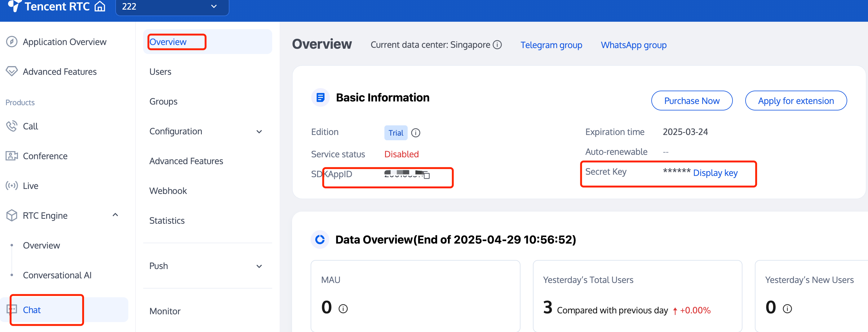
Task: Click the Disabled service status text
Action: pos(401,154)
